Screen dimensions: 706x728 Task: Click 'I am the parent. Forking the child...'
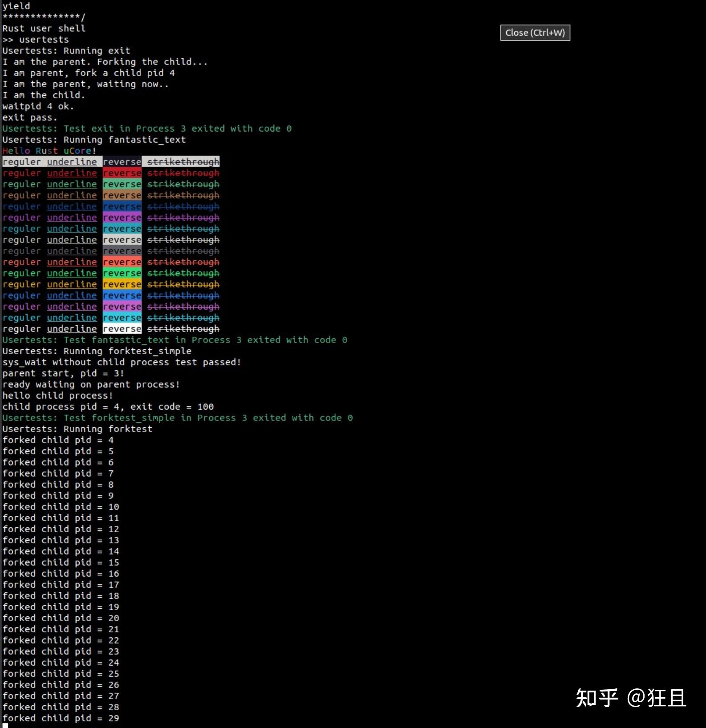[x=105, y=62]
